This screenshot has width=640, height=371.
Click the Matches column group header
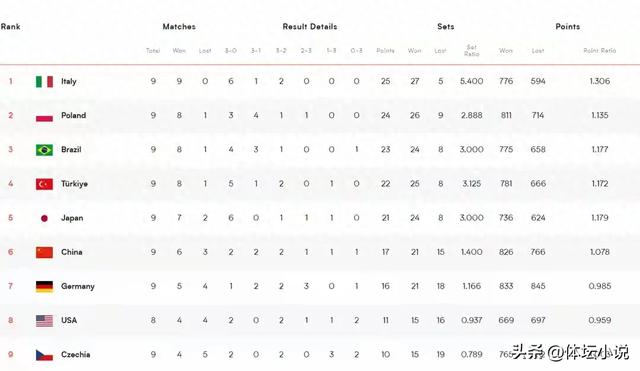tap(179, 27)
